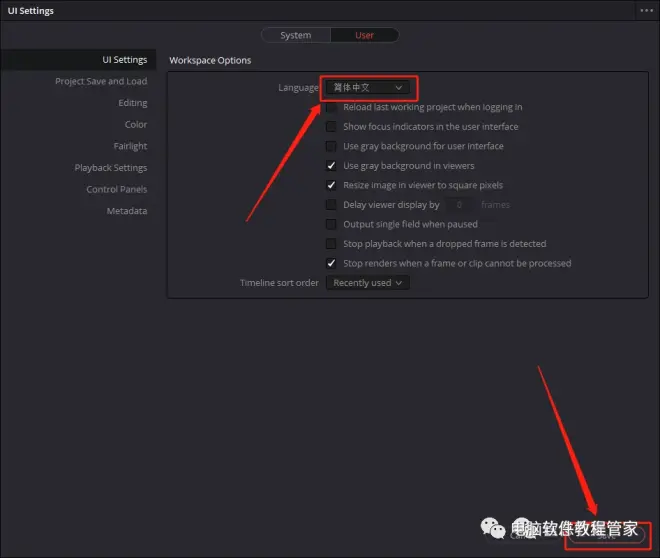Disable Use gray background in viewers
This screenshot has height=558, width=660.
point(331,166)
